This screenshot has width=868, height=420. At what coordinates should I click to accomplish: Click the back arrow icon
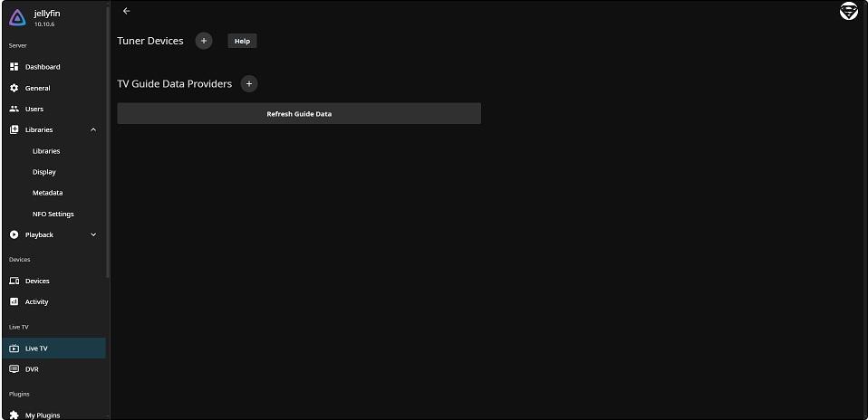[126, 11]
